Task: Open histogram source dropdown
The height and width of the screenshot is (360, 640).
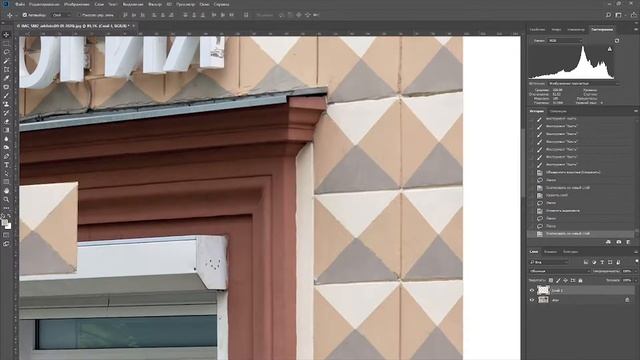Action: coord(583,84)
